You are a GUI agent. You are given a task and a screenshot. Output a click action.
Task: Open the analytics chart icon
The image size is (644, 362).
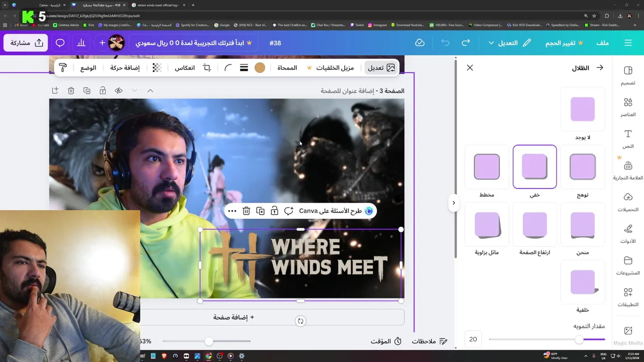pyautogui.click(x=80, y=43)
